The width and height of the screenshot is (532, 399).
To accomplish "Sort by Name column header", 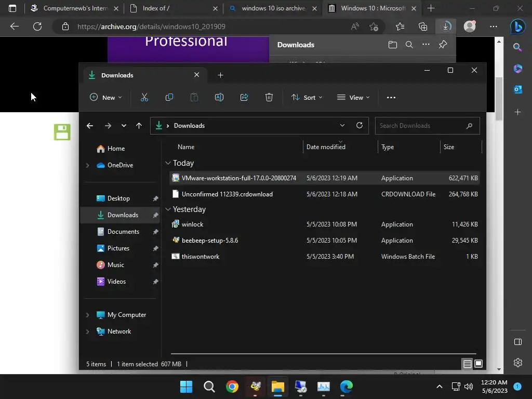I will point(186,147).
